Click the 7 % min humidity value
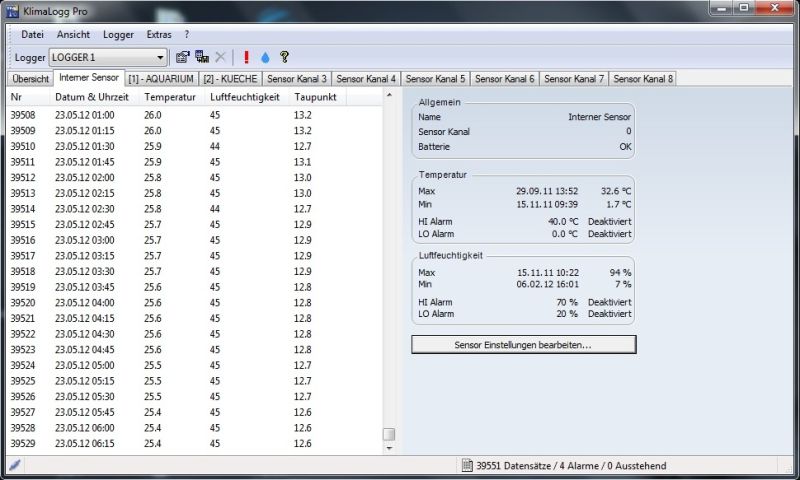 coord(623,285)
